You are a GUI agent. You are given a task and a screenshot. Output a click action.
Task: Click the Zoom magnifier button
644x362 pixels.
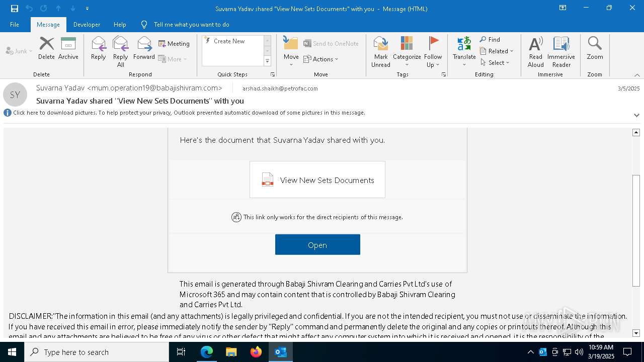pyautogui.click(x=595, y=48)
